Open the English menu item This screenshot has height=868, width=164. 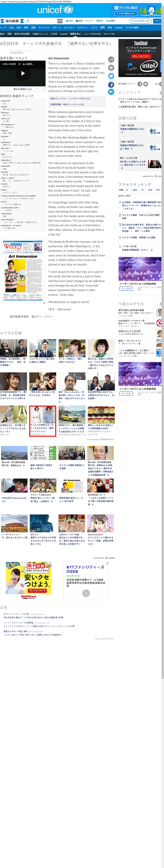tap(119, 27)
